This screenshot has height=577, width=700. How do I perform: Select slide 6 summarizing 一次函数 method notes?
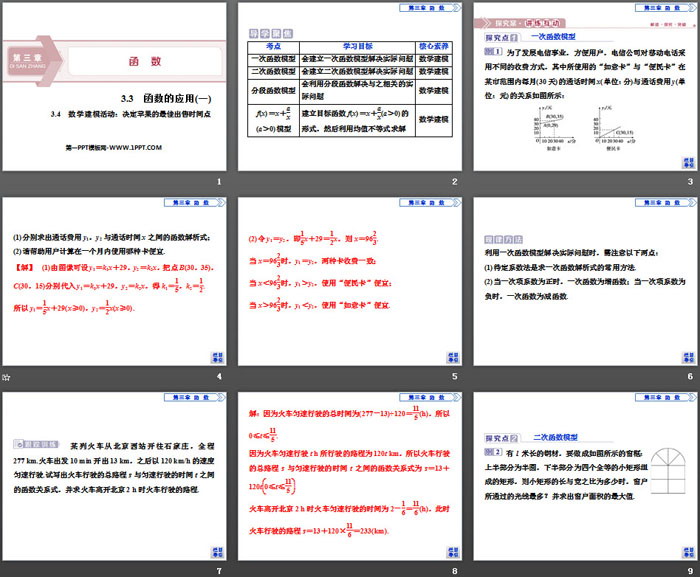click(584, 283)
